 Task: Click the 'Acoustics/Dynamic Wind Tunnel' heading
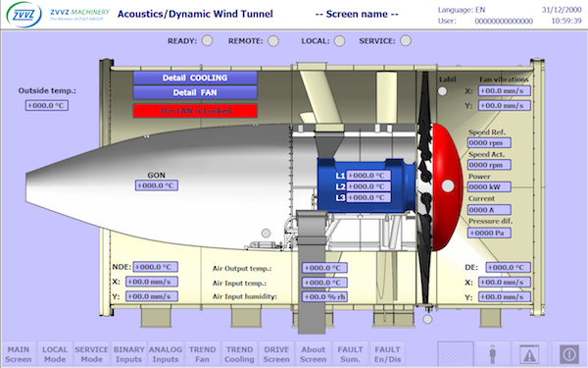[195, 15]
